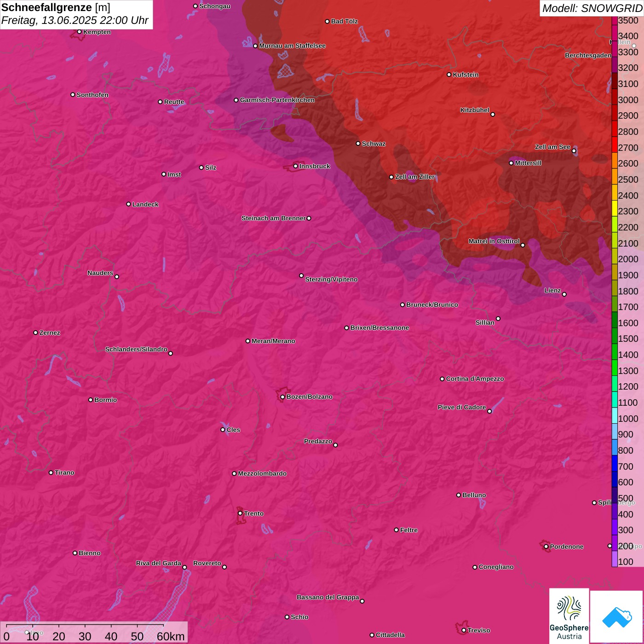Click the Kufstein location dot
The width and height of the screenshot is (644, 644).
click(449, 75)
